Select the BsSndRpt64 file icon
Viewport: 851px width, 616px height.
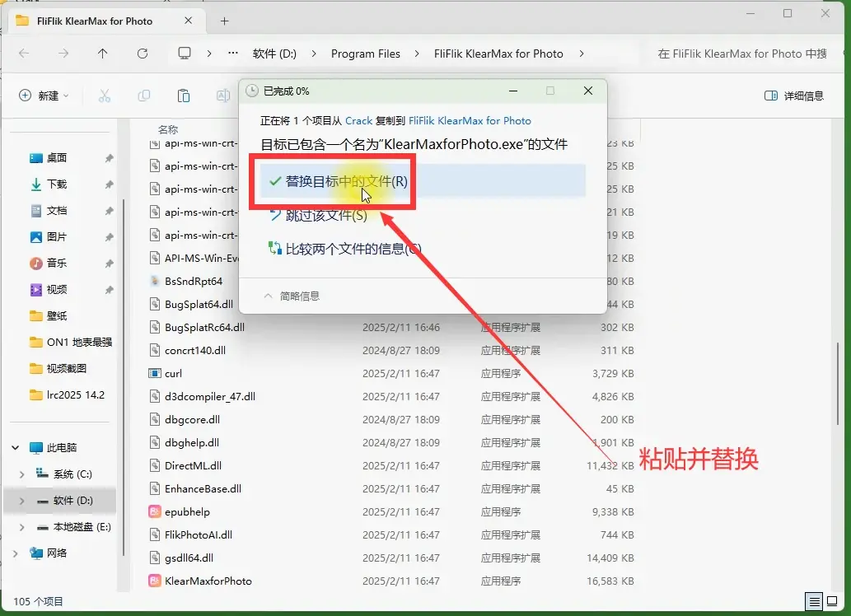[x=155, y=281]
